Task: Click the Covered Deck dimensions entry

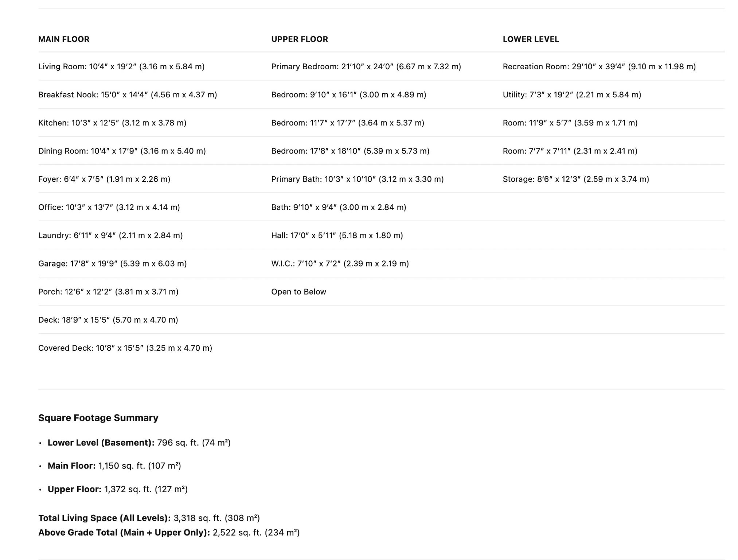Action: tap(125, 348)
